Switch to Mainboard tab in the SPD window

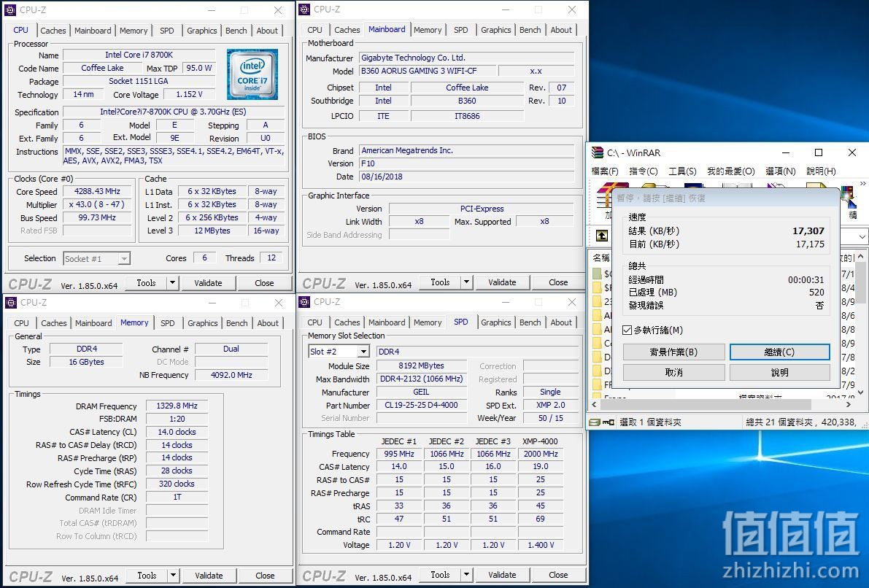(x=386, y=322)
